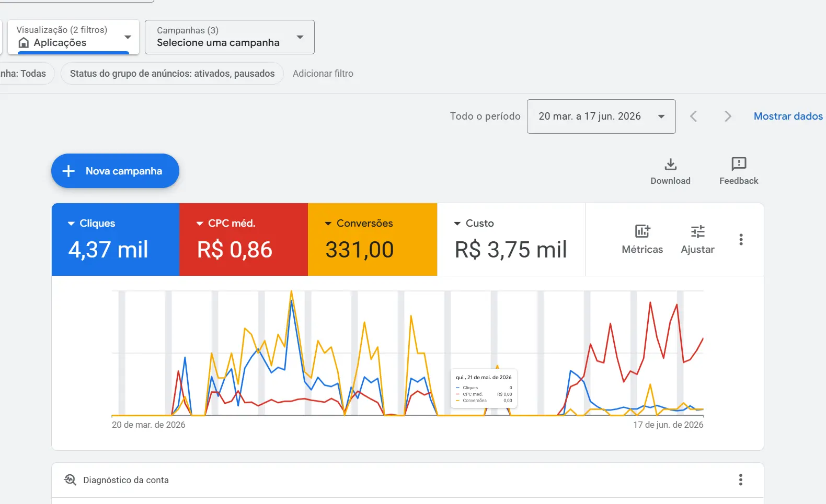Open the chart card three-dot menu
826x504 pixels.
[x=741, y=239]
